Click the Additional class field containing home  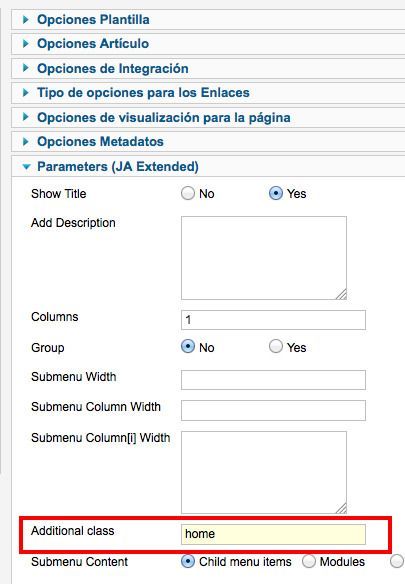point(273,534)
